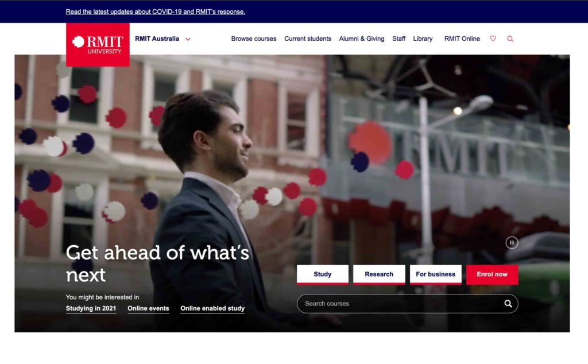
Task: Select the For business button
Action: pos(435,274)
